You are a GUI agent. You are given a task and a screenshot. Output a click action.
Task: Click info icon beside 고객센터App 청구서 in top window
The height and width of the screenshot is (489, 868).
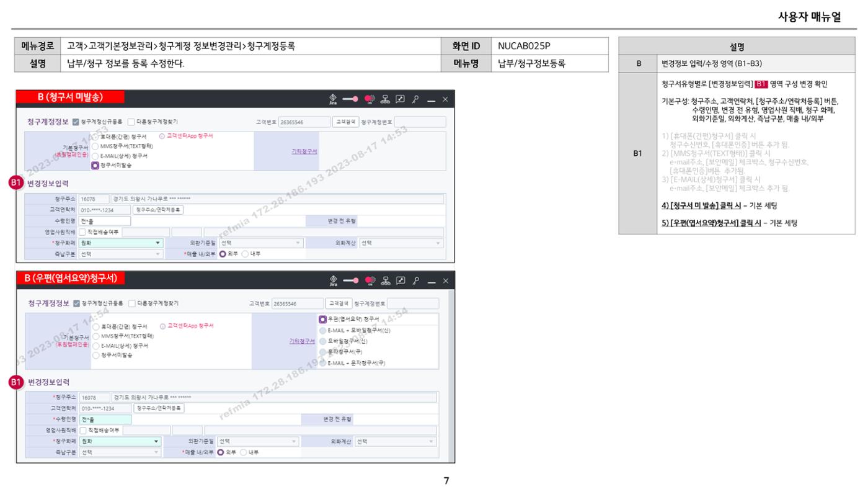tap(162, 135)
